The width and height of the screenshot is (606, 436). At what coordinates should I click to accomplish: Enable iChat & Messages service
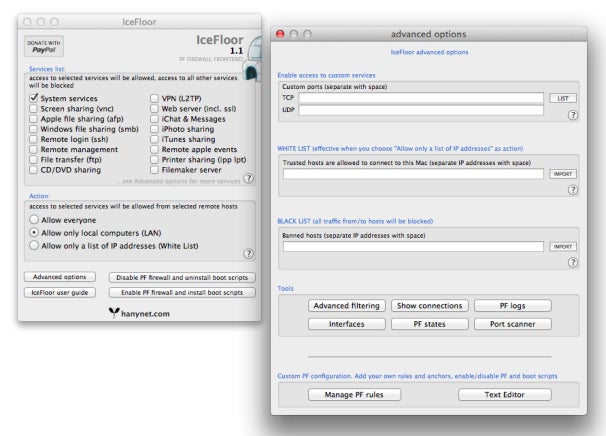(x=154, y=119)
